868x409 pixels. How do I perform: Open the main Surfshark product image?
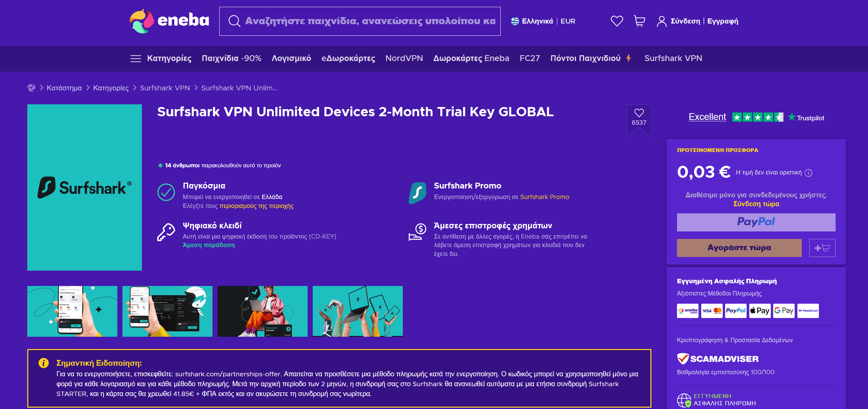85,187
